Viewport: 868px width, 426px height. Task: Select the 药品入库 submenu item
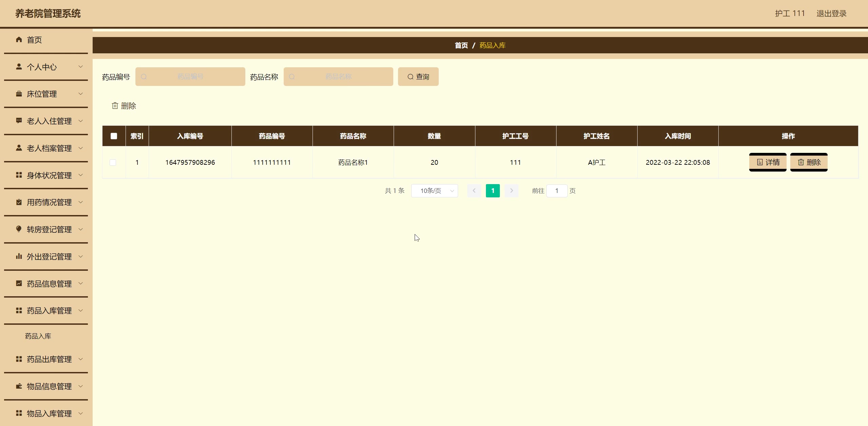pyautogui.click(x=38, y=336)
